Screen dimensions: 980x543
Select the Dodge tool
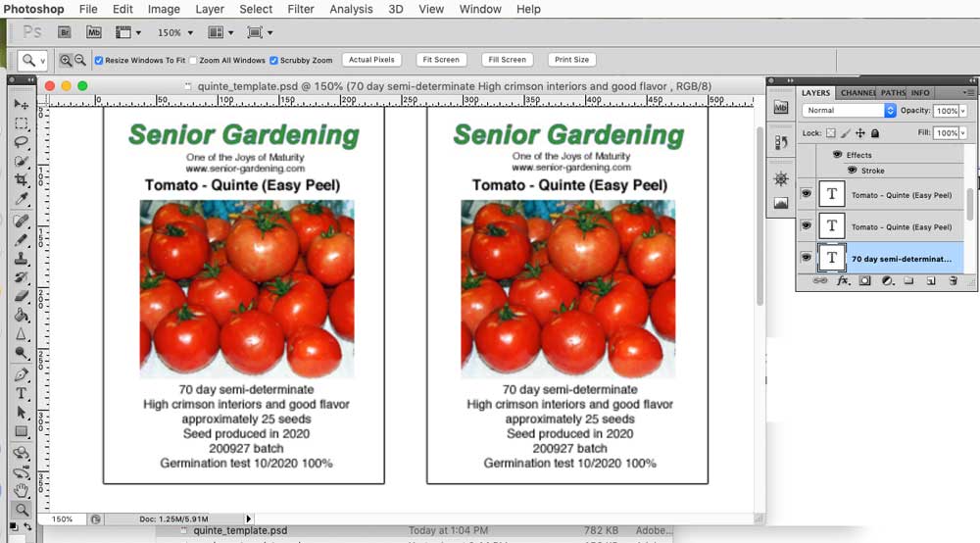coord(22,353)
